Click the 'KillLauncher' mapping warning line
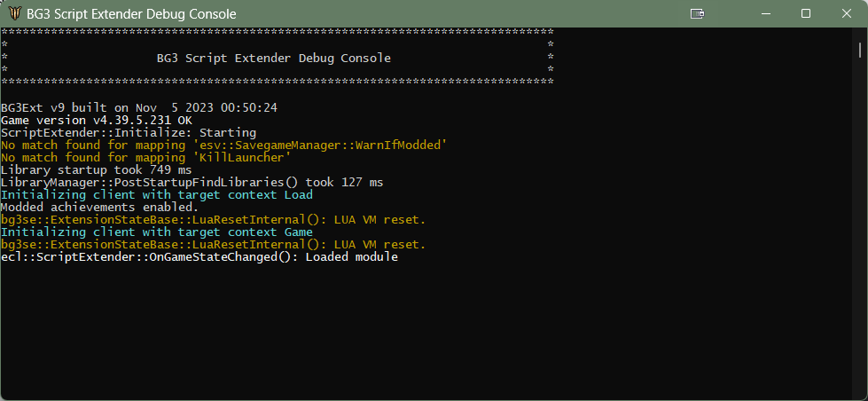Image resolution: width=868 pixels, height=401 pixels. point(146,158)
